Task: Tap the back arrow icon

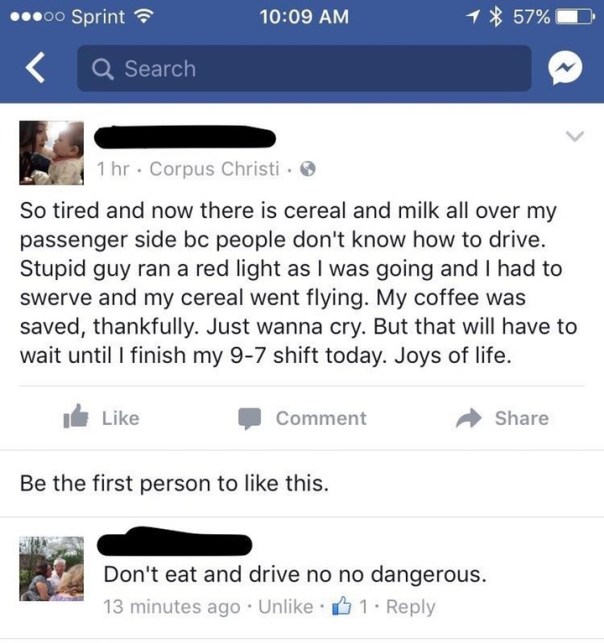Action: [35, 68]
